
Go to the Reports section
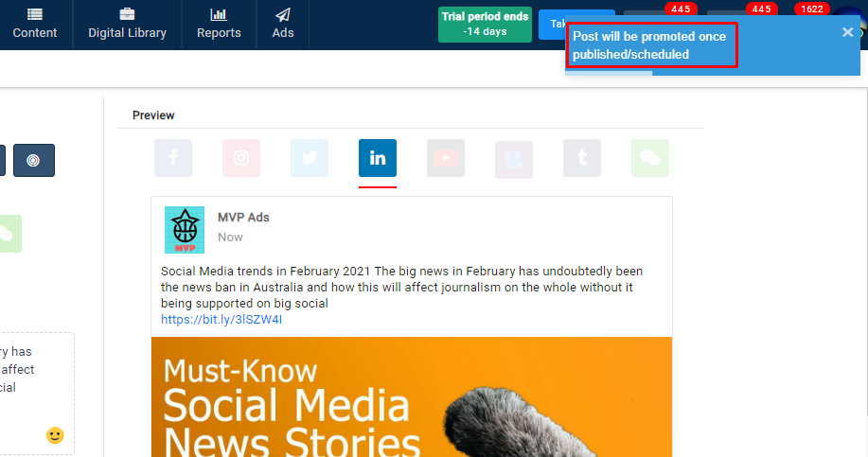coord(219,24)
